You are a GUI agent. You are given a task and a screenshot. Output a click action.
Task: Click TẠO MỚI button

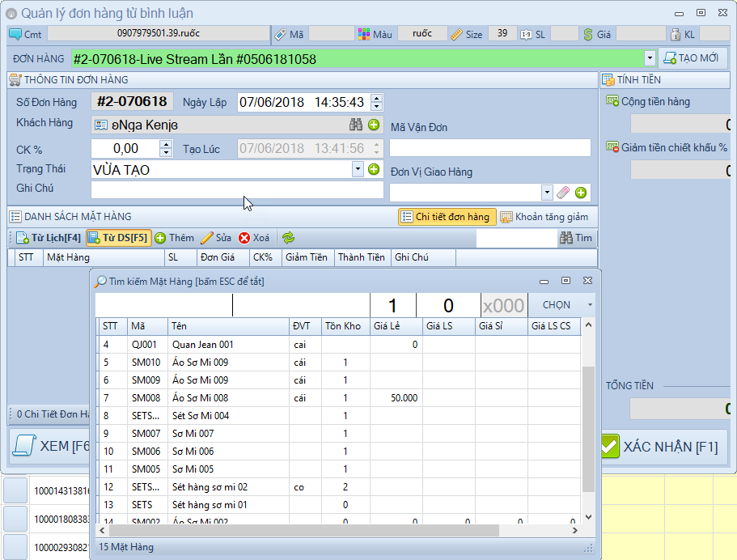tap(692, 58)
